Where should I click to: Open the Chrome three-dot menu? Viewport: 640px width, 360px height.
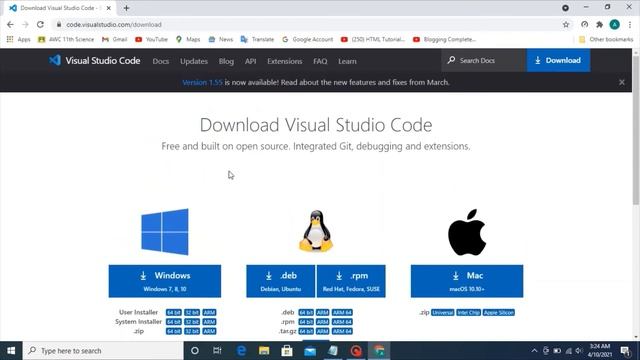[x=630, y=24]
